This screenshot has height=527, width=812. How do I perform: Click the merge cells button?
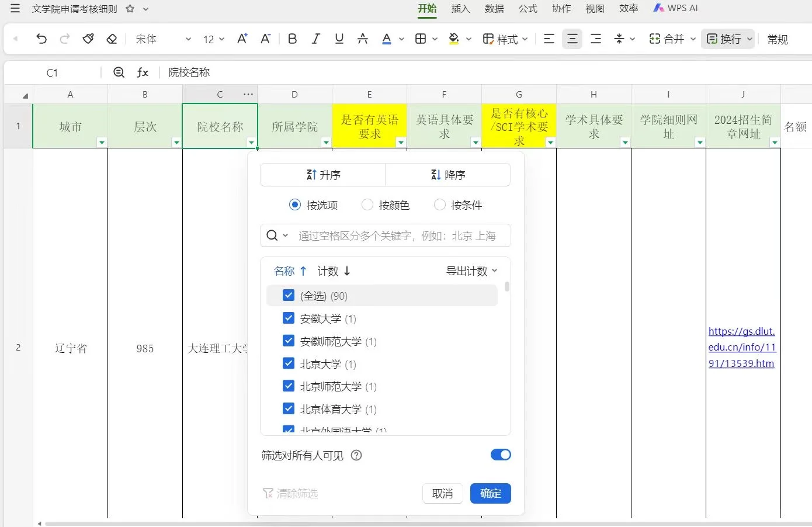click(667, 39)
